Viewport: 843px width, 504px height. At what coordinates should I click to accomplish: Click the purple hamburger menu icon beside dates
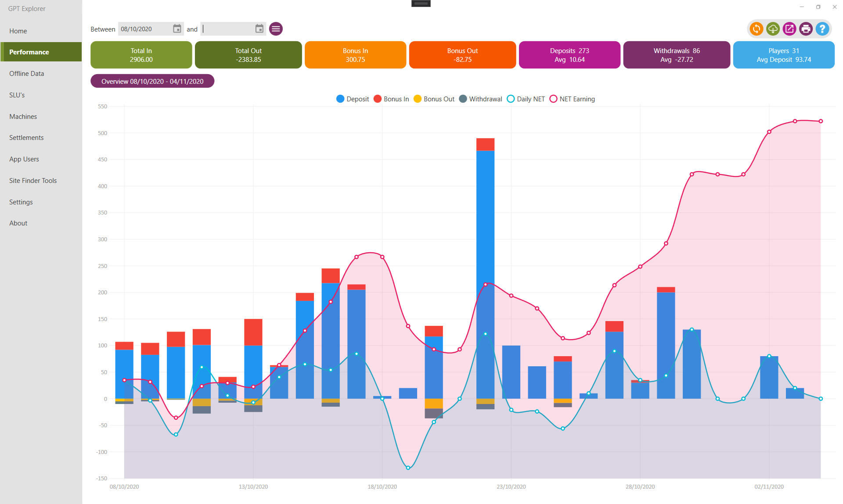276,29
